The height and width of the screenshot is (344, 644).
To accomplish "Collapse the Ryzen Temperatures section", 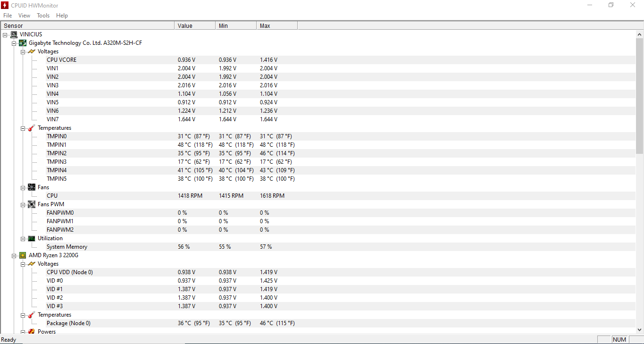I will point(23,315).
